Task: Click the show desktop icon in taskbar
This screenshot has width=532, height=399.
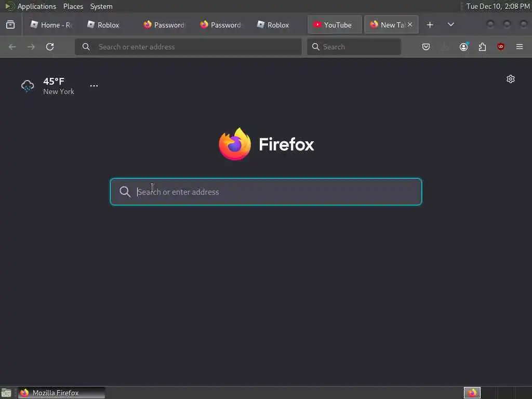Action: click(x=6, y=393)
